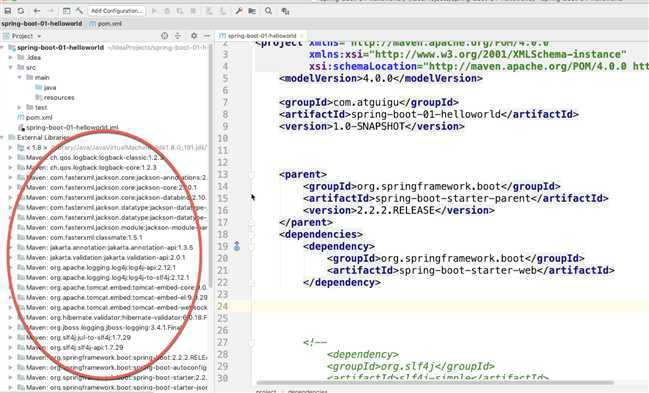Select Maven: jboss-logging:3.4.1.Final library
The width and height of the screenshot is (649, 393).
pos(99,327)
